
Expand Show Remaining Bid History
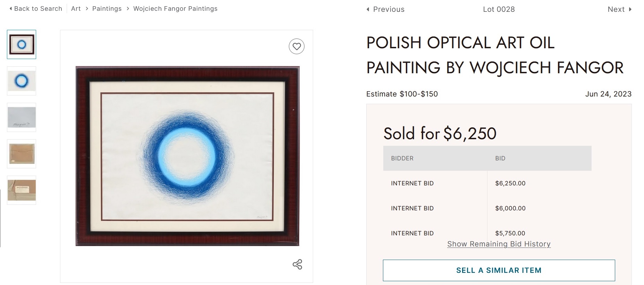pos(499,244)
